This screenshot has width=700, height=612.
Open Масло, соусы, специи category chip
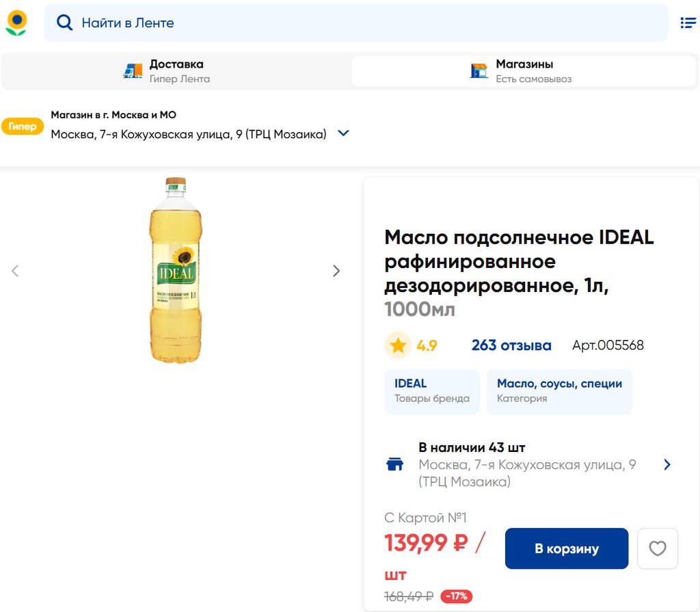click(559, 391)
